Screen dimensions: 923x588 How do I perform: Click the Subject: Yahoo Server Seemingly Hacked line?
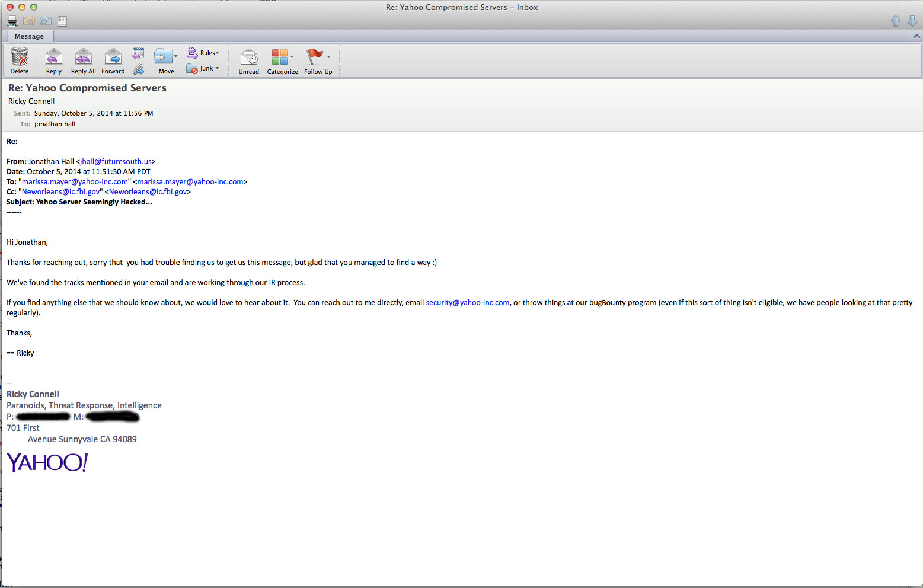[x=79, y=202]
